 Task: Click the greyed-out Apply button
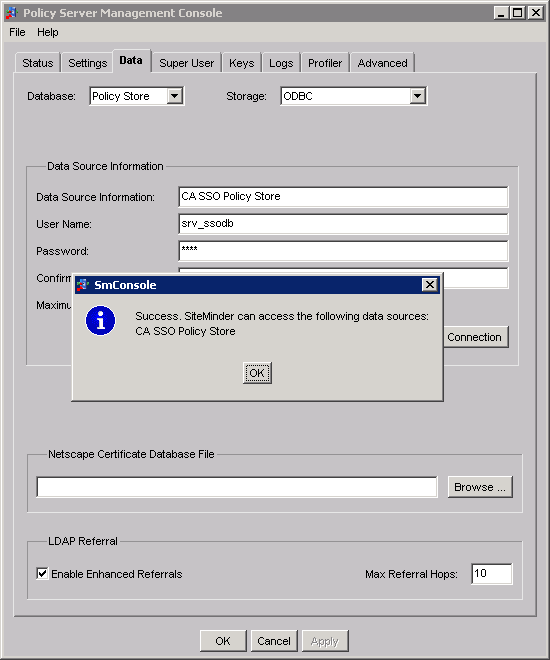pyautogui.click(x=325, y=641)
